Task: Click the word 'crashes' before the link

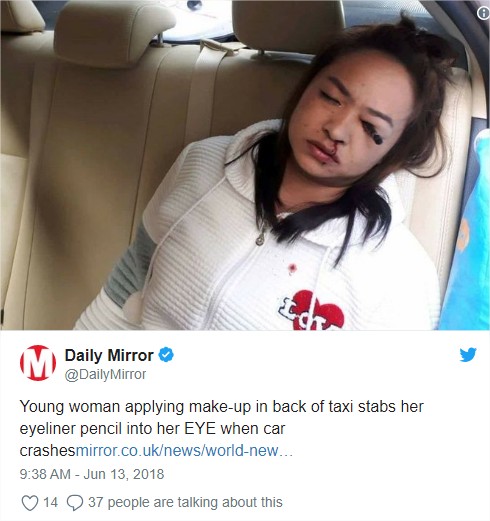Action: point(48,451)
